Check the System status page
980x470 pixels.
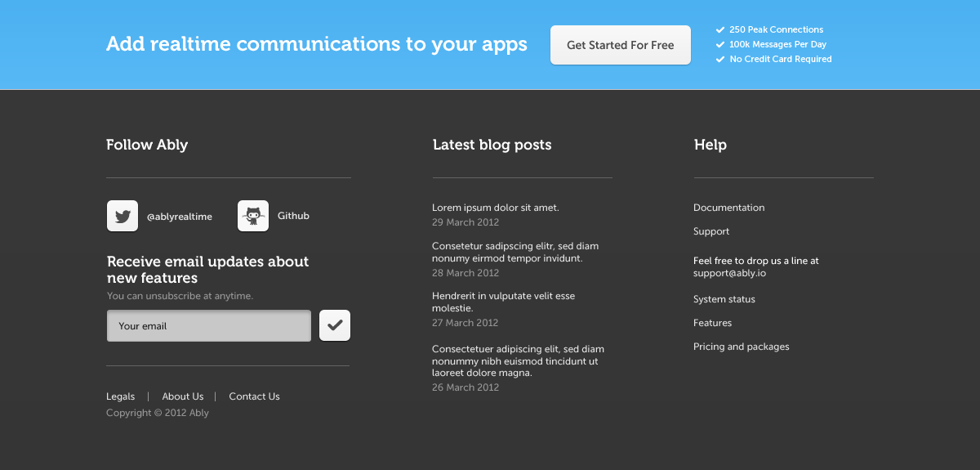coord(724,299)
